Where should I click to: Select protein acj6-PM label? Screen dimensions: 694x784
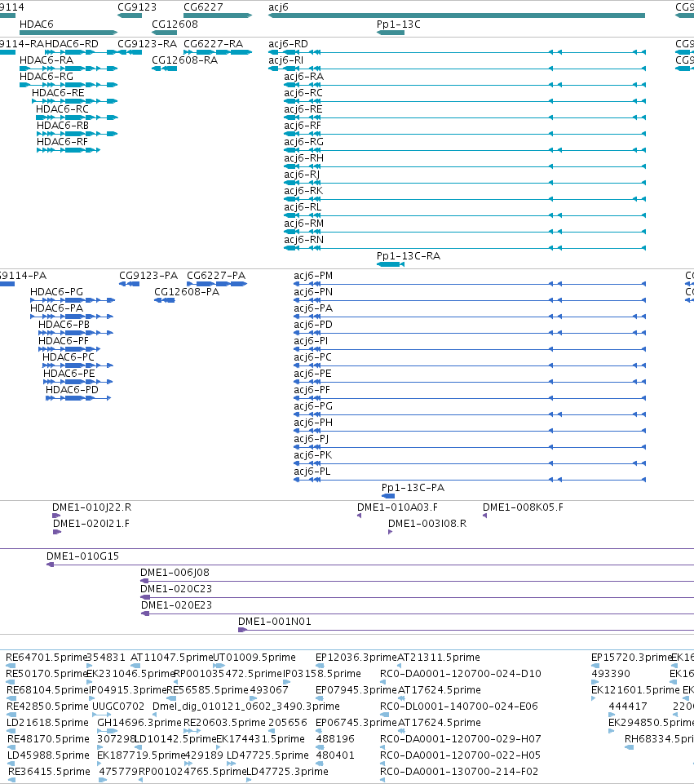pyautogui.click(x=313, y=276)
